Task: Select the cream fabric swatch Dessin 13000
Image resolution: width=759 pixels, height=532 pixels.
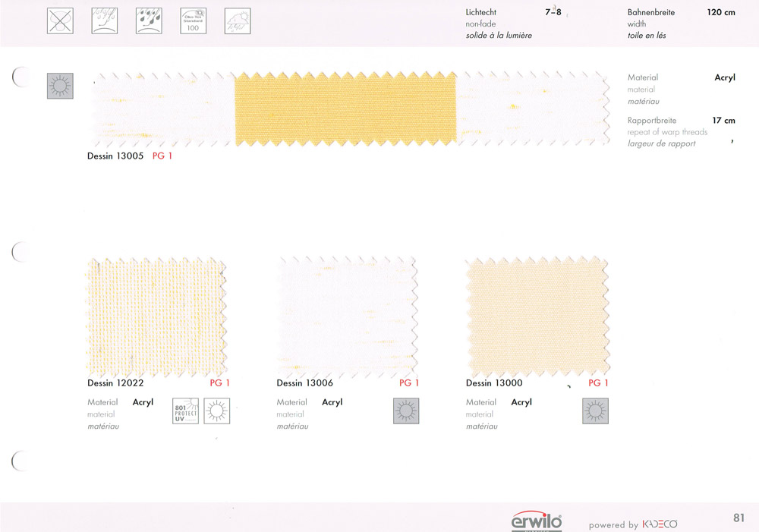Action: [537, 317]
